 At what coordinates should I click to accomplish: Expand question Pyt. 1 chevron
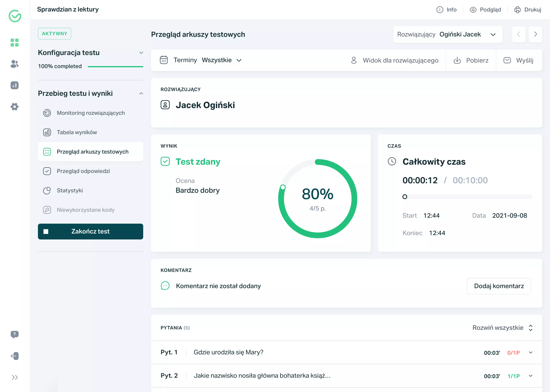point(531,352)
